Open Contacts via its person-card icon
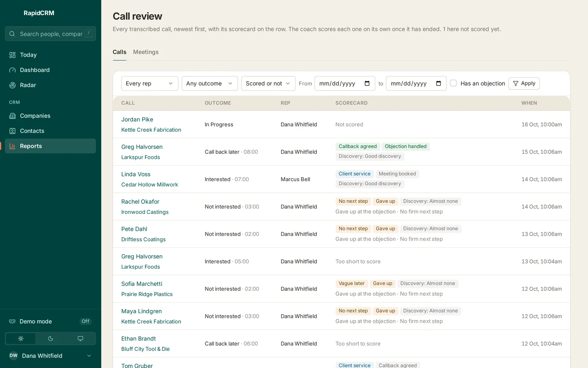The width and height of the screenshot is (588, 368). click(13, 131)
